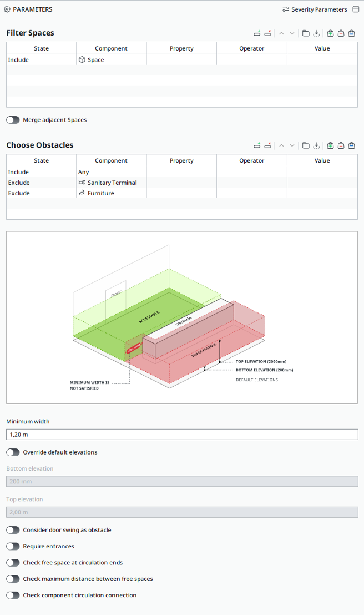Screen dimensions: 364x616
Task: Save Filter Spaces filter to file
Action: 316,33
